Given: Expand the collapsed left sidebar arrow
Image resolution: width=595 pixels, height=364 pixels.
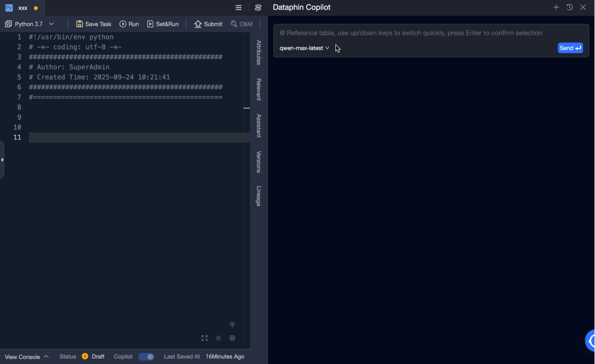Looking at the screenshot, I should tap(2, 160).
